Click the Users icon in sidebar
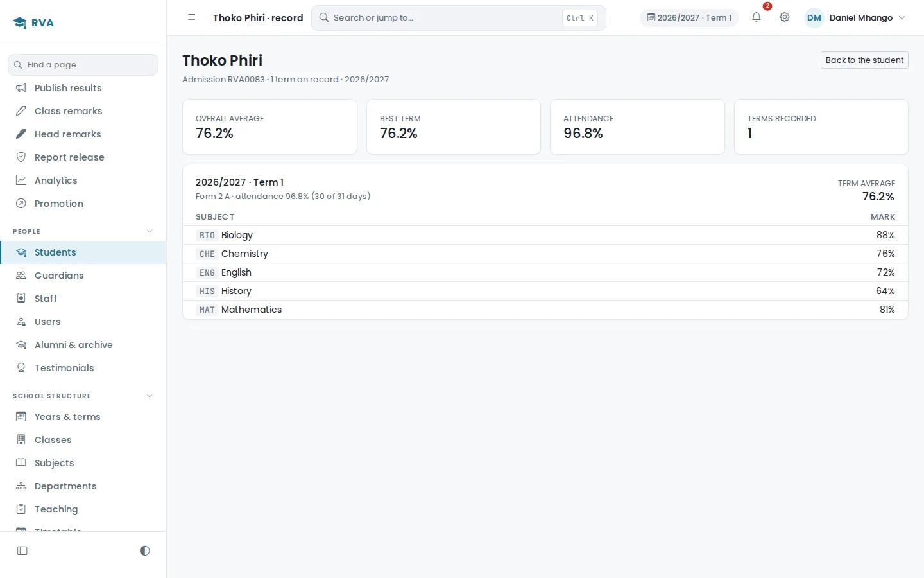 (x=21, y=322)
